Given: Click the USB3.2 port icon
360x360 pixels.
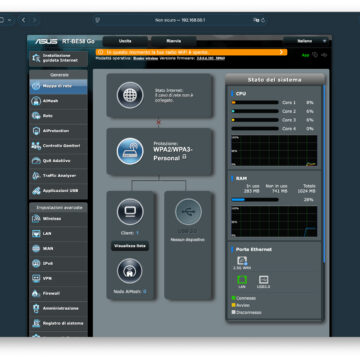Looking at the screenshot, I should click(x=263, y=280).
